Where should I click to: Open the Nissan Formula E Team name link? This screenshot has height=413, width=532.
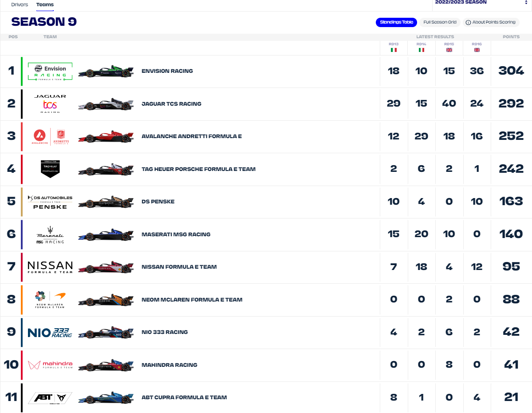(179, 267)
